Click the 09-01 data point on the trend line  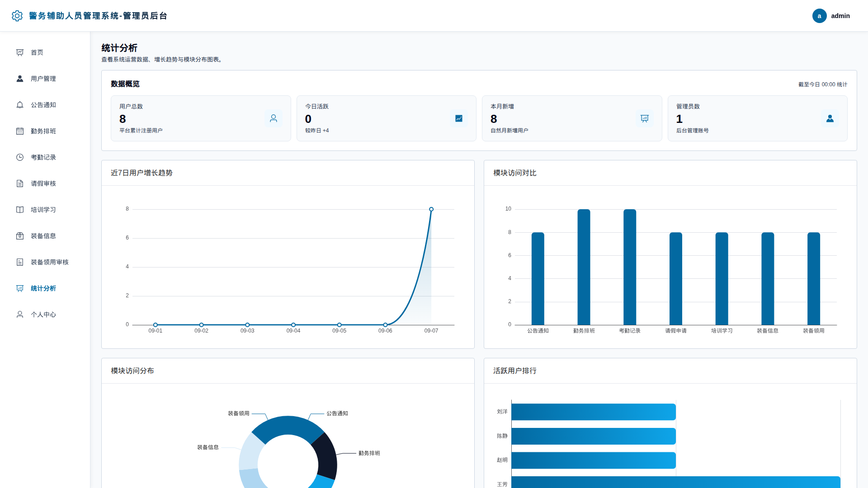pyautogui.click(x=156, y=325)
